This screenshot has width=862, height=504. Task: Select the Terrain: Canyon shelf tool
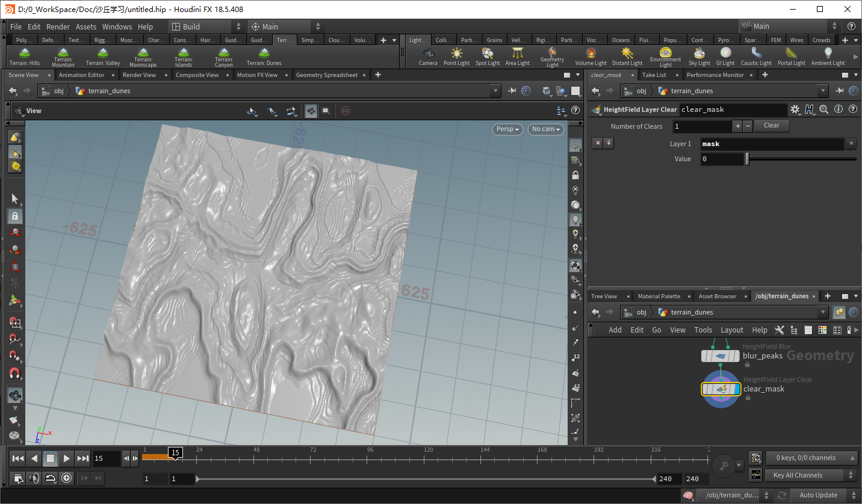coord(223,57)
